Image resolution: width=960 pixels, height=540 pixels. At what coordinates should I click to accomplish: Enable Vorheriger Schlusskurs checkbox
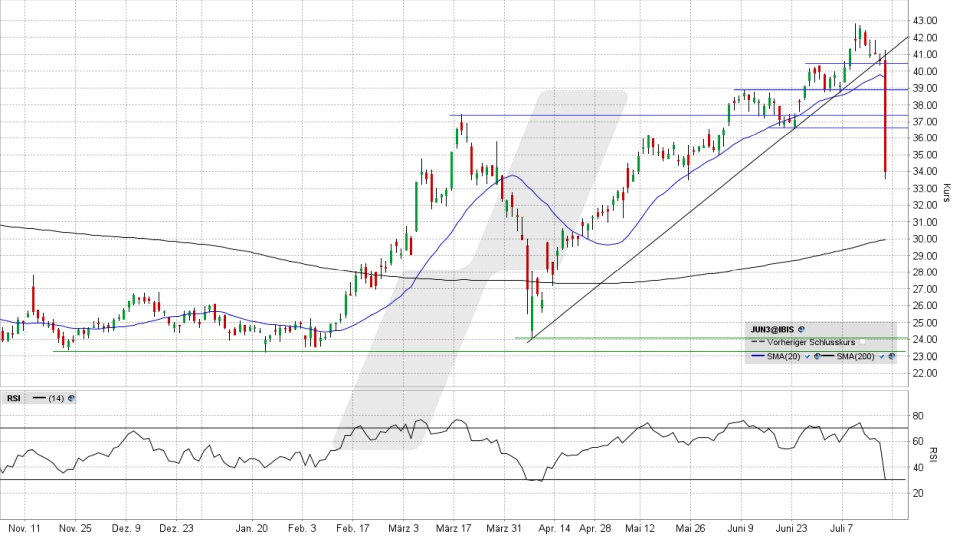click(863, 342)
